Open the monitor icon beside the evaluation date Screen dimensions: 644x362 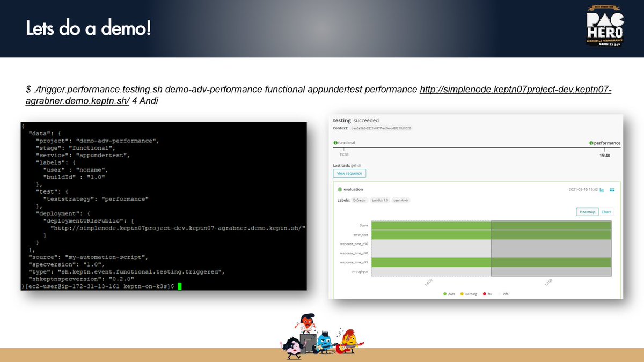tap(612, 189)
